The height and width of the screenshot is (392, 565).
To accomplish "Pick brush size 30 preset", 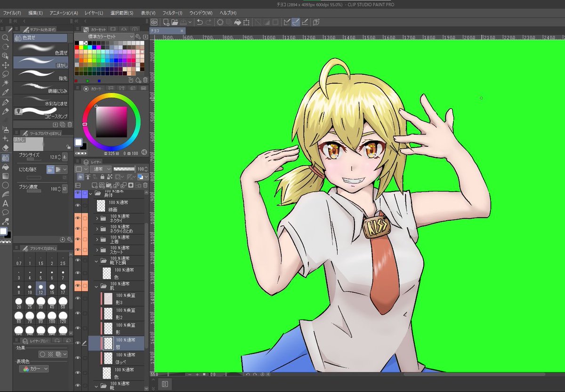I will 41,301.
